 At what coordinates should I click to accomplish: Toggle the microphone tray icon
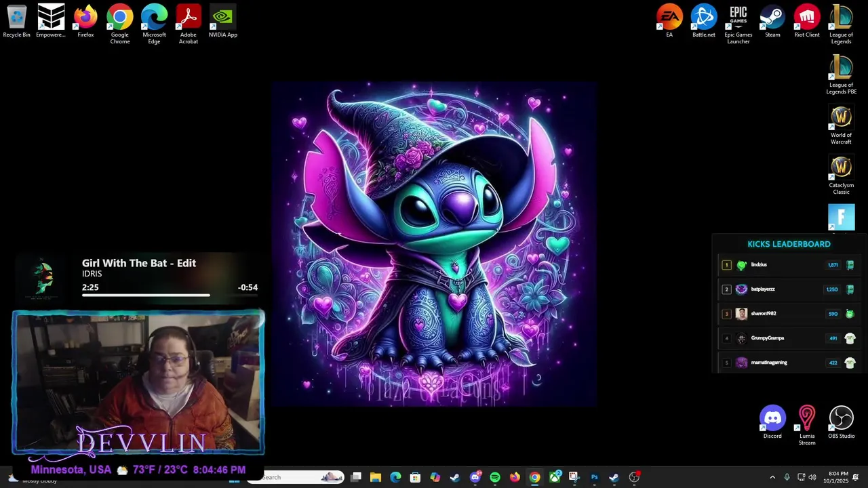click(x=787, y=477)
